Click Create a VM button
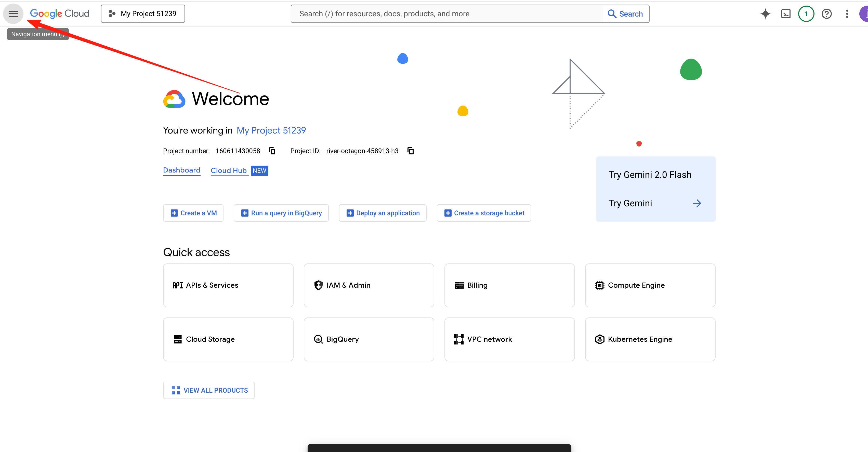Screen dimensions: 868x452 pyautogui.click(x=193, y=213)
